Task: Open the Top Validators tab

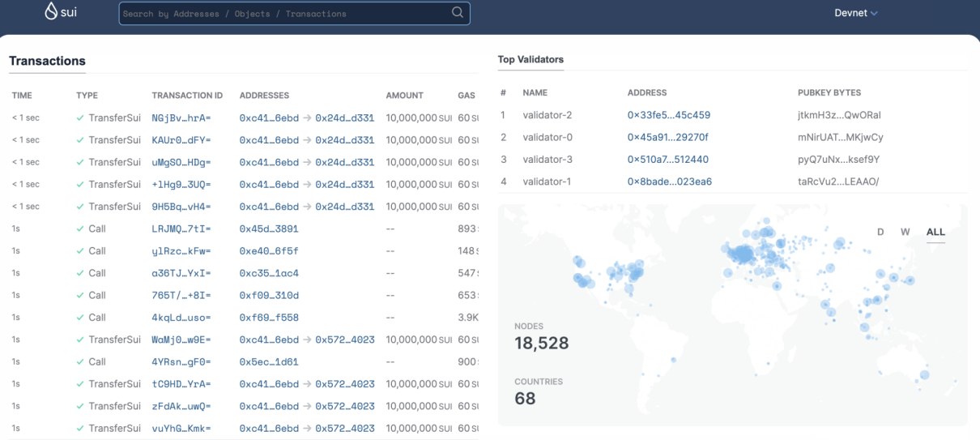Action: click(x=530, y=59)
